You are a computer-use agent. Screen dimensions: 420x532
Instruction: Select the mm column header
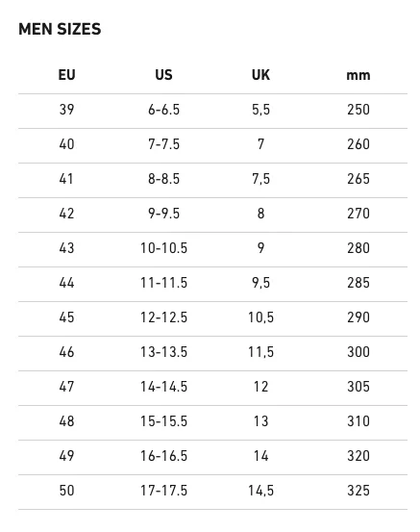tap(358, 75)
